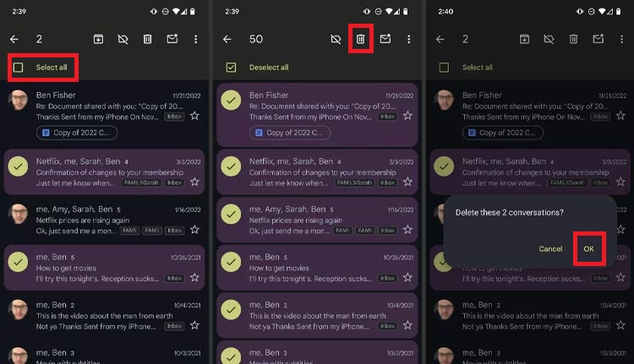Click the dimmed Select all checkbox in right screenshot
The width and height of the screenshot is (634, 364).
click(x=444, y=68)
